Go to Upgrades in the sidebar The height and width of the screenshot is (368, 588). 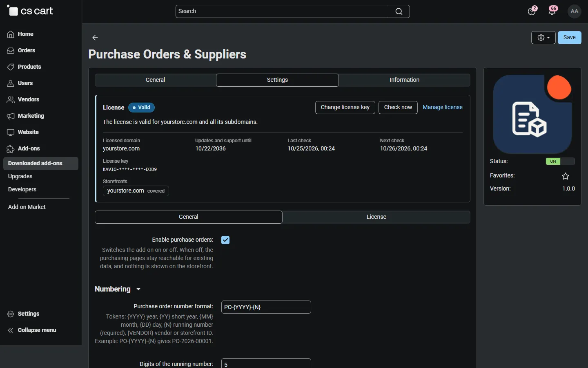(20, 177)
